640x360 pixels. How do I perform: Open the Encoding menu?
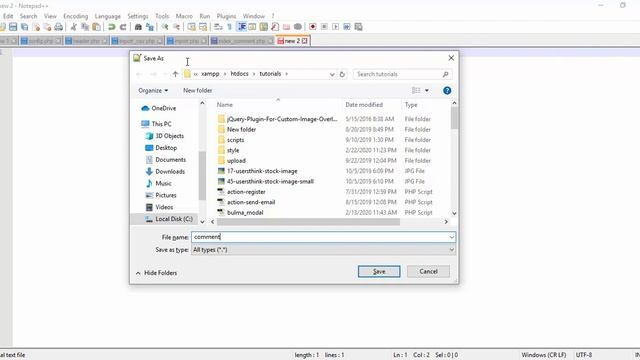coord(76,16)
